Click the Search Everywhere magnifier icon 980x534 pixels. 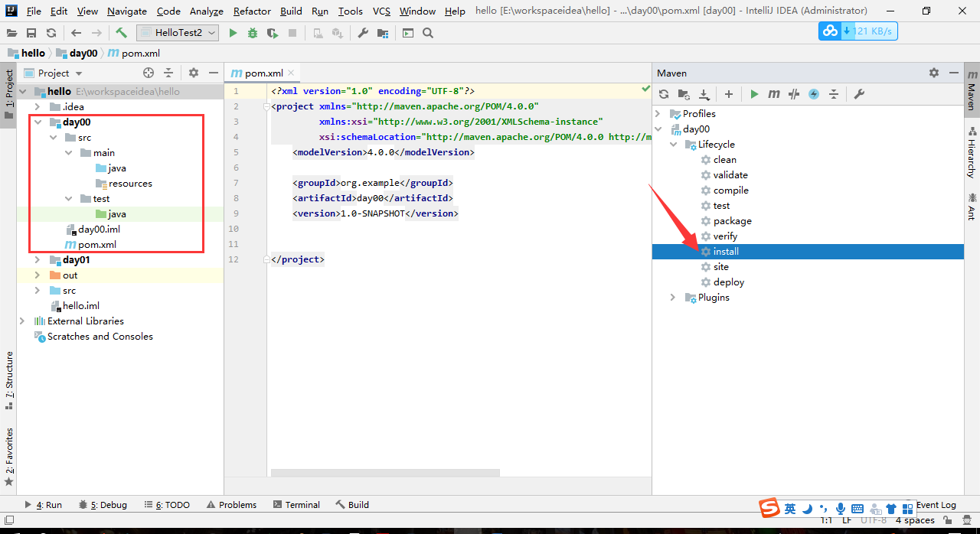pyautogui.click(x=428, y=33)
